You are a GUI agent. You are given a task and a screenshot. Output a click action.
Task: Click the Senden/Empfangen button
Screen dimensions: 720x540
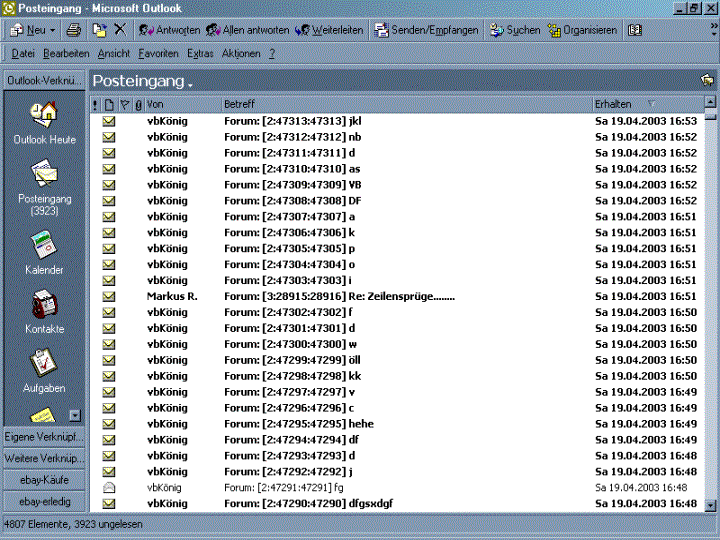[428, 30]
